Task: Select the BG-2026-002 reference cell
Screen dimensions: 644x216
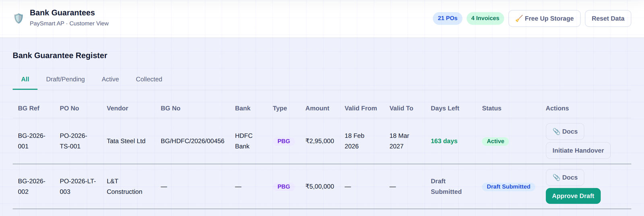Action: 32,187
